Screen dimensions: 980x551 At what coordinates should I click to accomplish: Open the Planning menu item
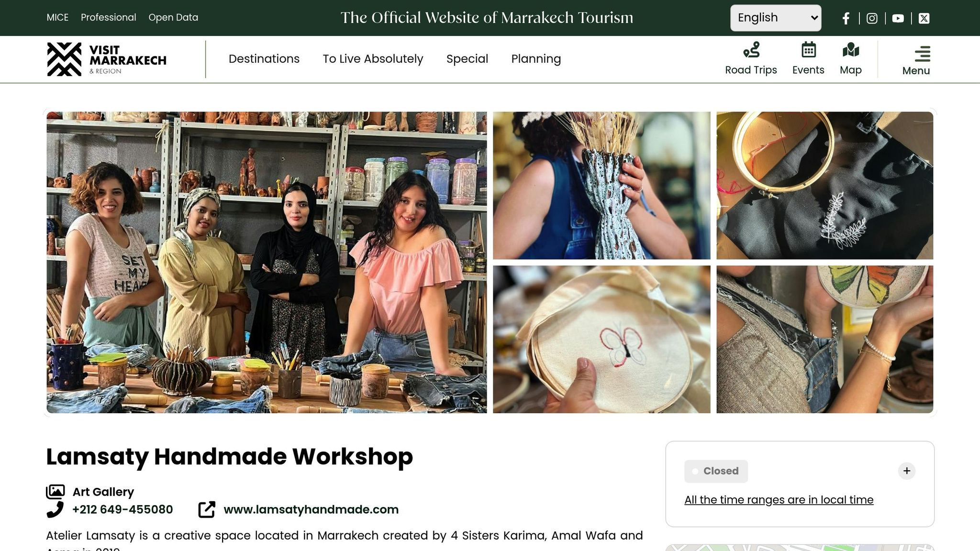click(x=536, y=59)
